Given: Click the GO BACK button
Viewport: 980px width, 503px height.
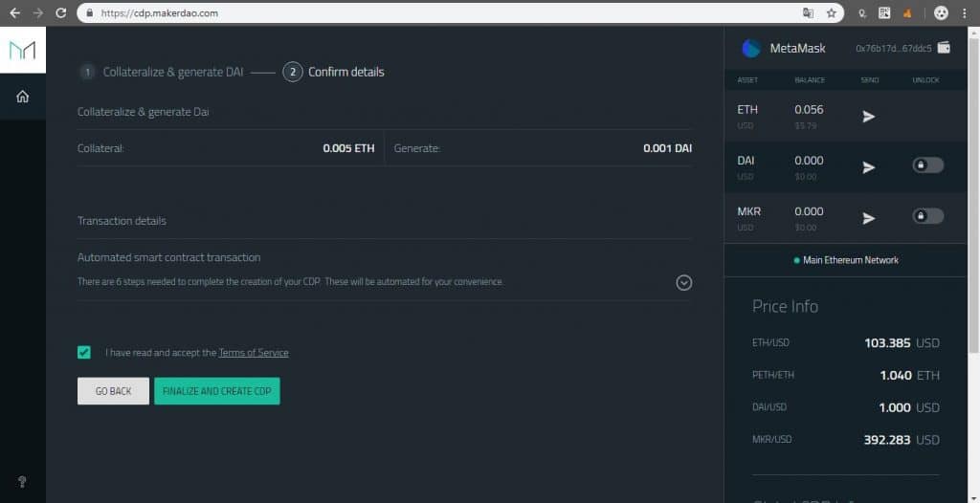Looking at the screenshot, I should point(113,391).
